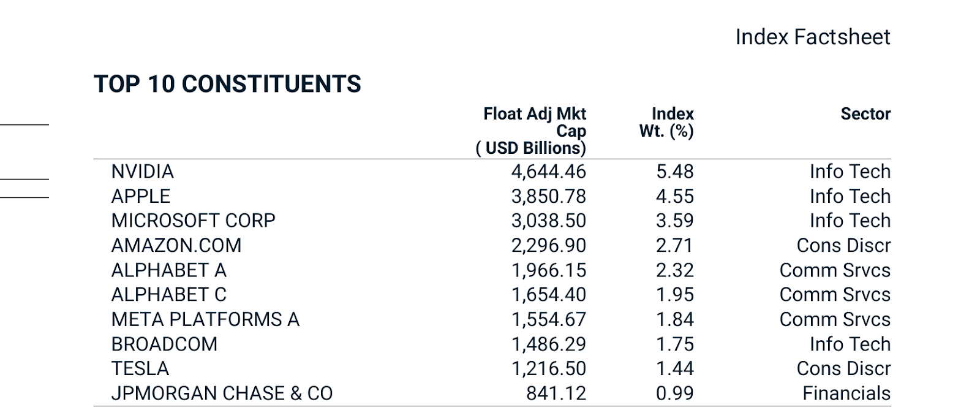980x410 pixels.
Task: Select the TESLA row name
Action: 140,368
